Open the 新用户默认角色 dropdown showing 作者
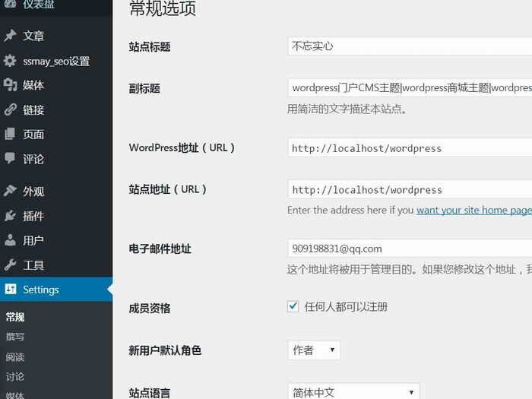 (313, 350)
